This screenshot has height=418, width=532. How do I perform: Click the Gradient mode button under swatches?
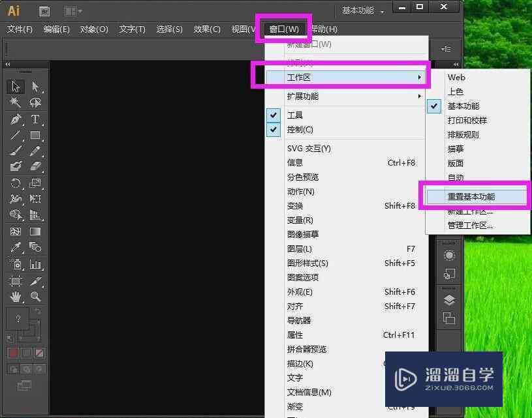pyautogui.click(x=27, y=353)
